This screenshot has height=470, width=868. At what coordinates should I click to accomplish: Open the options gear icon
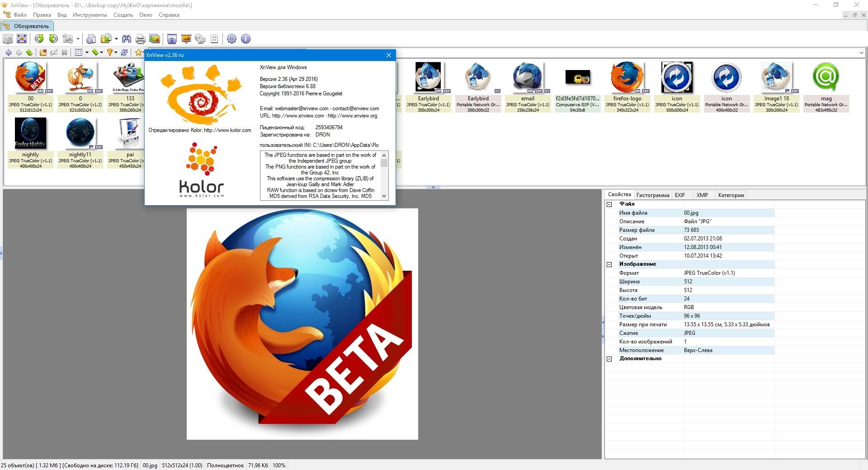tap(231, 39)
